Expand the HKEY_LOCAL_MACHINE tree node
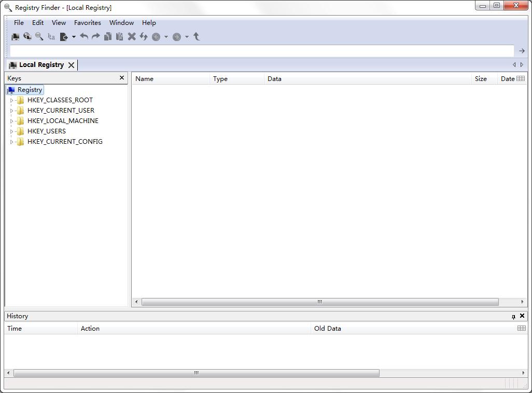Viewport: 532px width, 393px height. (x=12, y=120)
